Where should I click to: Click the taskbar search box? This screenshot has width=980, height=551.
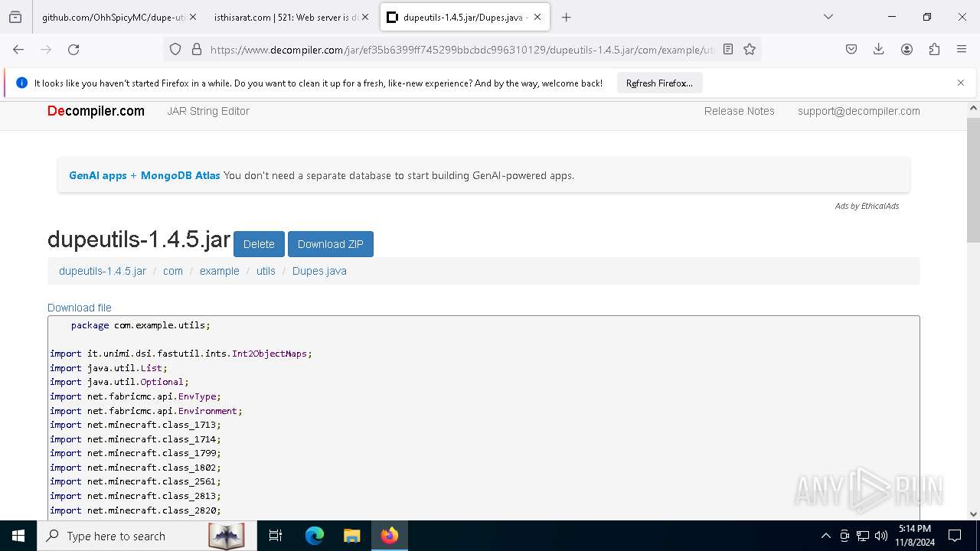click(x=148, y=536)
